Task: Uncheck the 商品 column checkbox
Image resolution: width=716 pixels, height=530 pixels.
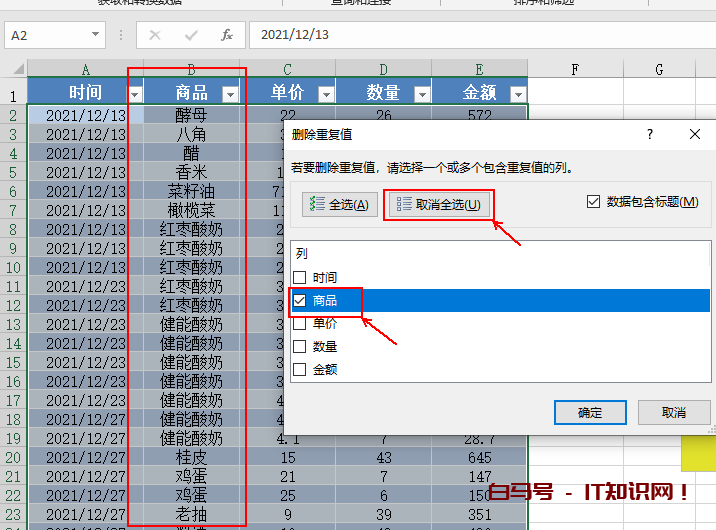Action: click(300, 300)
